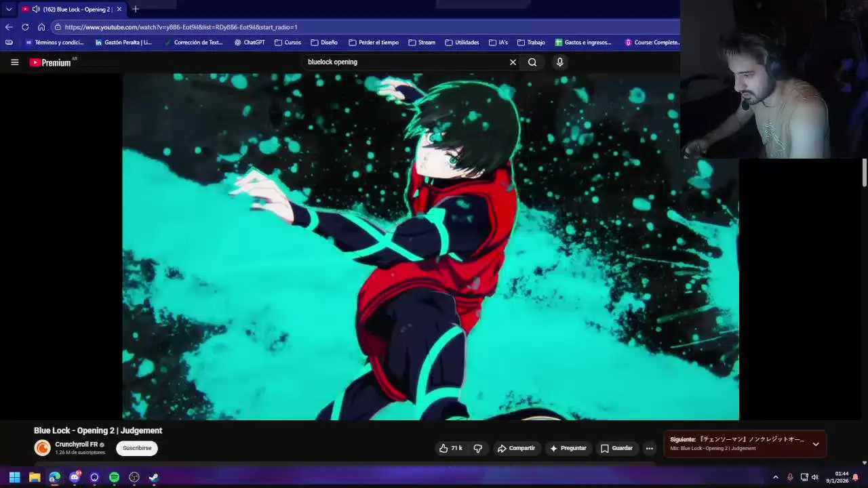This screenshot has height=488, width=868.
Task: Select the Blue Lock - Opening 2 tab
Action: pos(72,9)
